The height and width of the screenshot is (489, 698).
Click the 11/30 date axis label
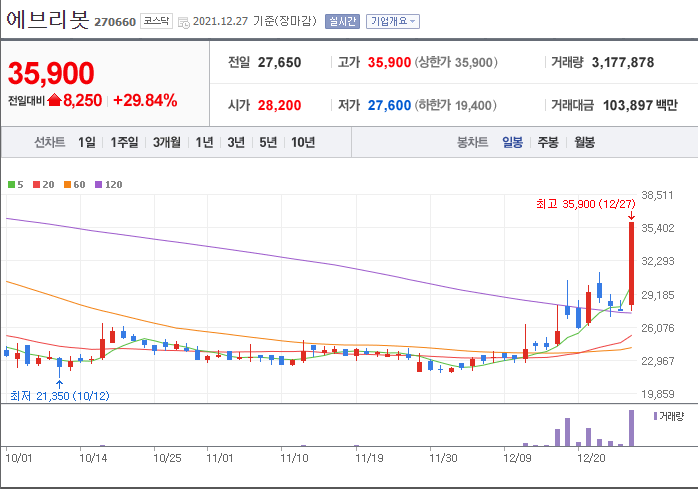pos(443,458)
